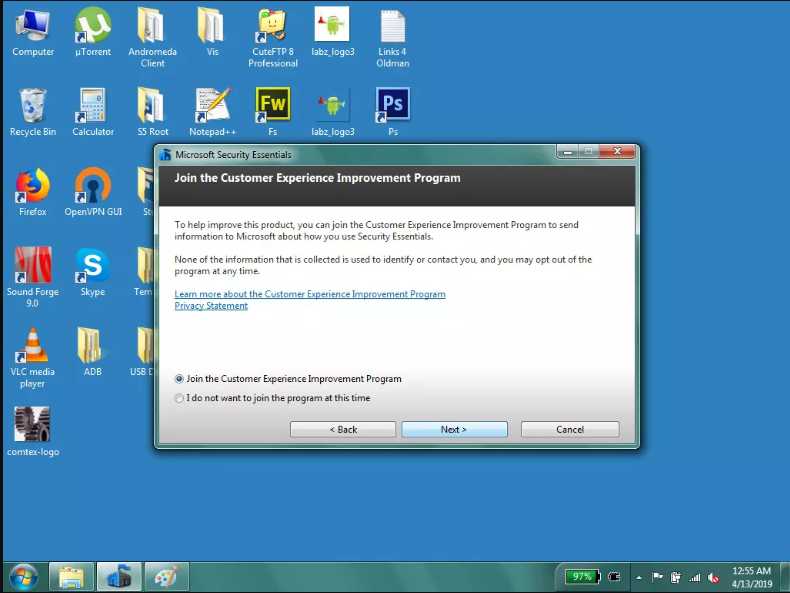Open the Privacy Statement link

pyautogui.click(x=211, y=306)
